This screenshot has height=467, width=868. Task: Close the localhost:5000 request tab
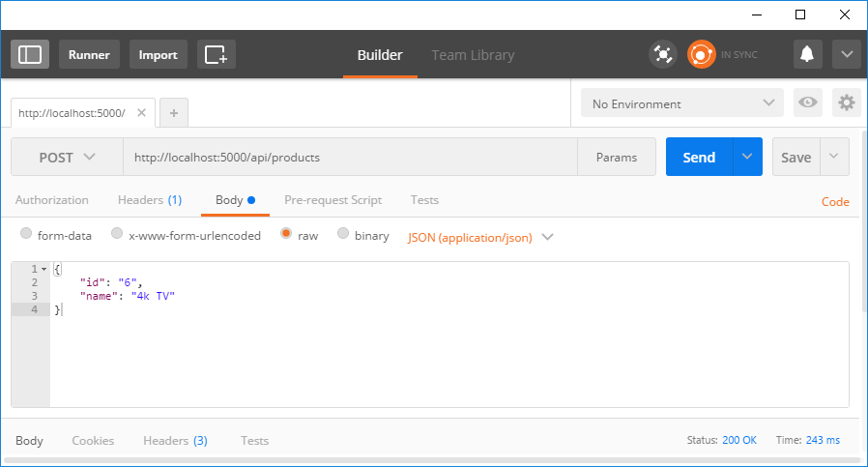click(141, 113)
